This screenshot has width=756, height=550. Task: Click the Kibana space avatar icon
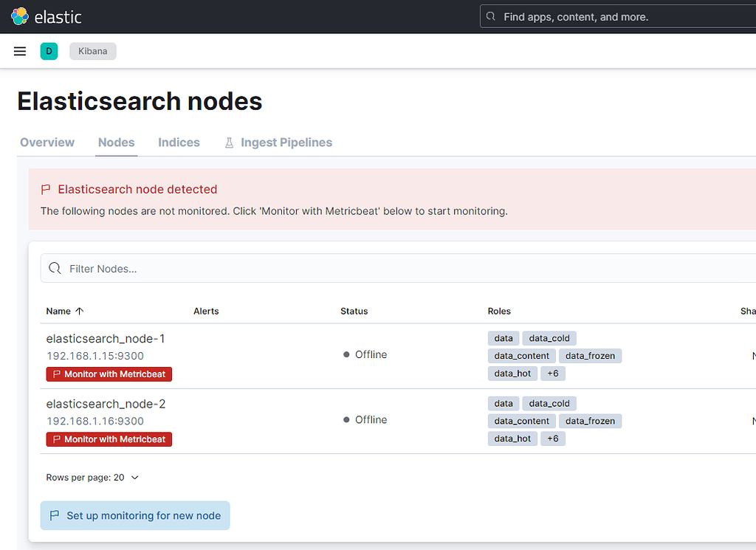(x=49, y=51)
